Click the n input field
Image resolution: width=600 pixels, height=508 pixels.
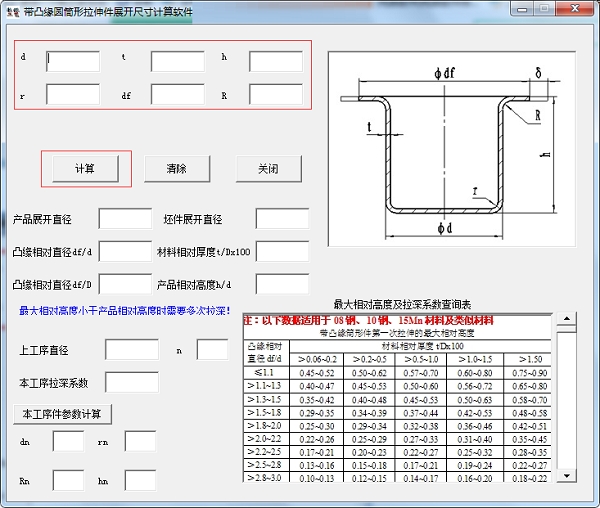click(212, 350)
